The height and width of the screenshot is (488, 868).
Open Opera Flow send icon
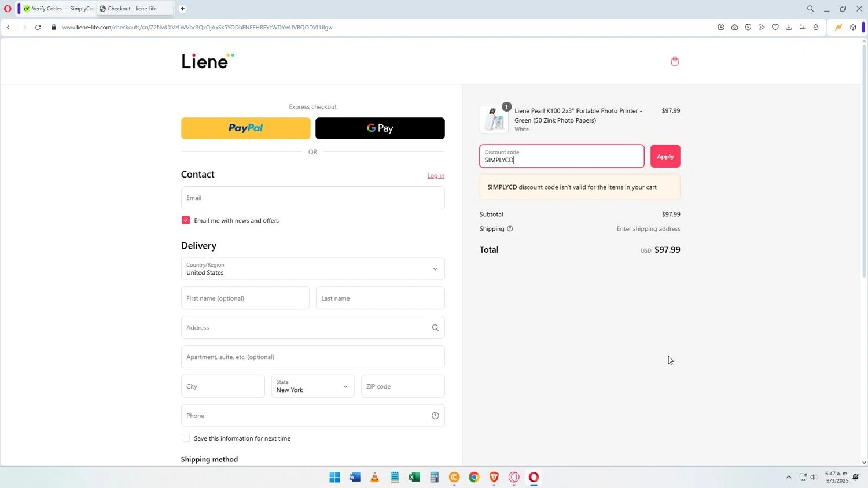pos(762,27)
